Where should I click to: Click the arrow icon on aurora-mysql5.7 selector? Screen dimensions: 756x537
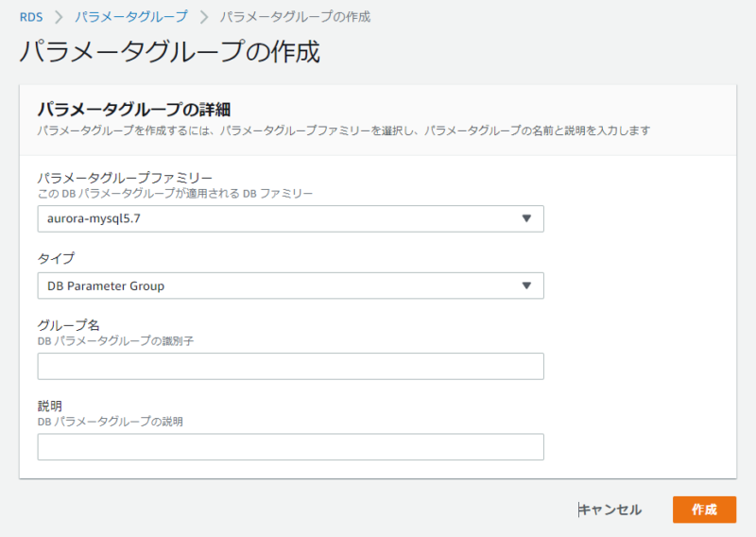tap(526, 218)
